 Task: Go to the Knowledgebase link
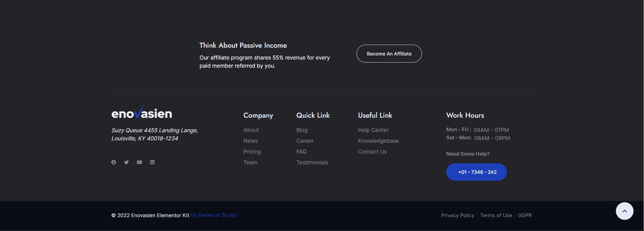click(x=378, y=141)
